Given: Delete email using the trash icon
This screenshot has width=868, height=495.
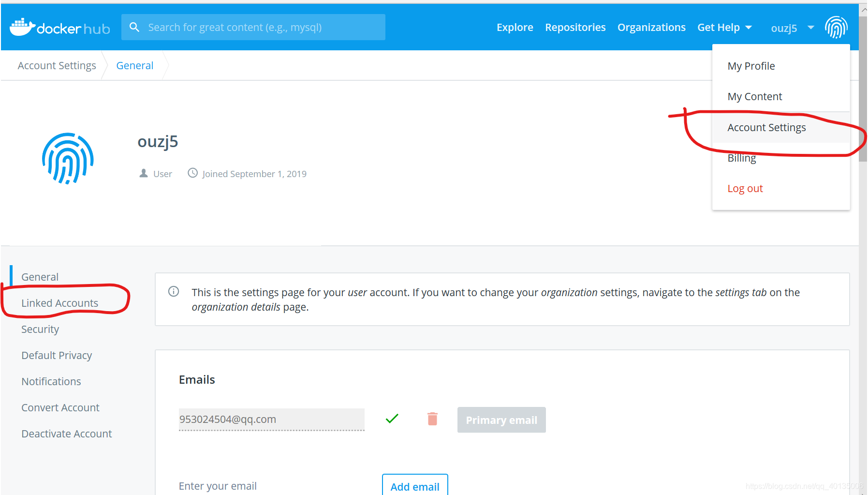Looking at the screenshot, I should 432,419.
